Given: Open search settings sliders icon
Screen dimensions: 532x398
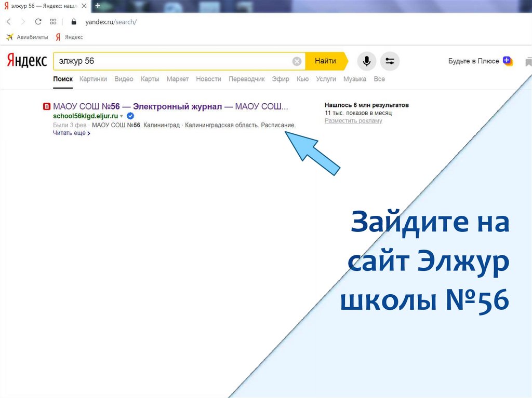Looking at the screenshot, I should [390, 61].
